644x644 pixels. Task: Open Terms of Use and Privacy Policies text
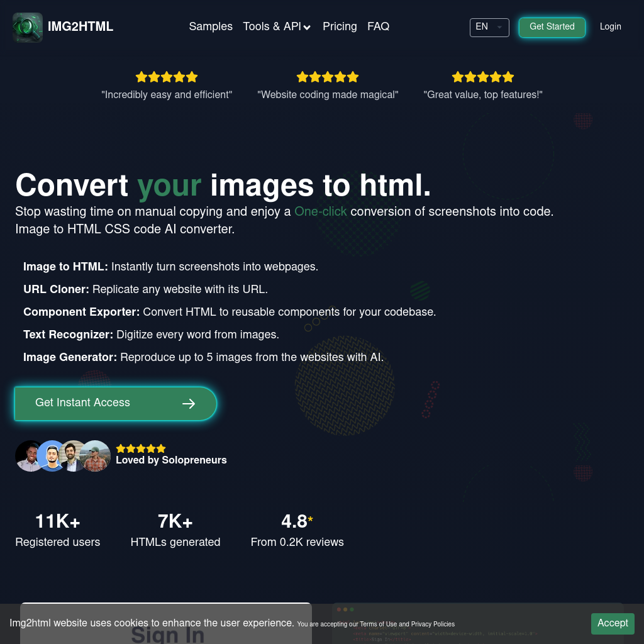pyautogui.click(x=408, y=625)
